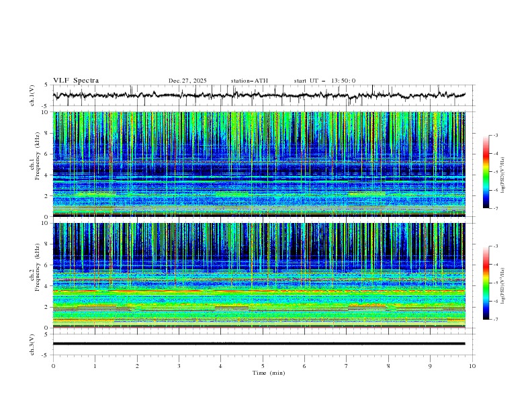Viewport: 532px width, 411px height.
Task: Click the ch.1 spectrogram plot area
Action: [259, 164]
